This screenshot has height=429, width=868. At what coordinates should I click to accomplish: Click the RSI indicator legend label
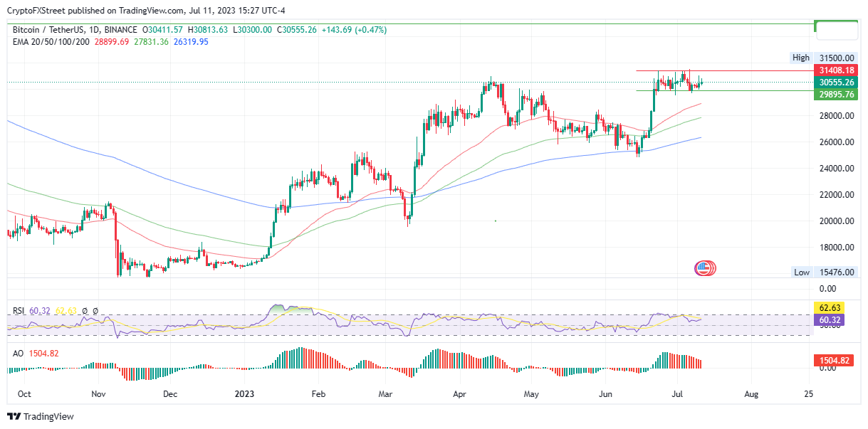pos(19,311)
